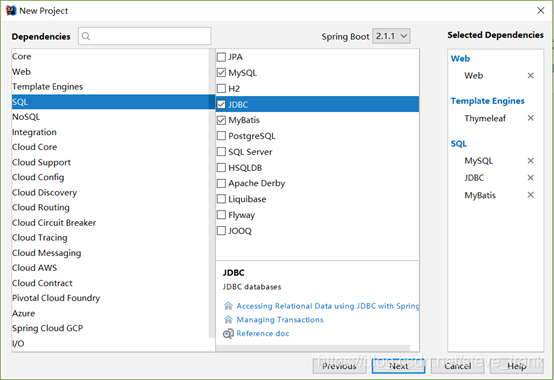
Task: Check the SQL Server dependency
Action: pyautogui.click(x=221, y=152)
